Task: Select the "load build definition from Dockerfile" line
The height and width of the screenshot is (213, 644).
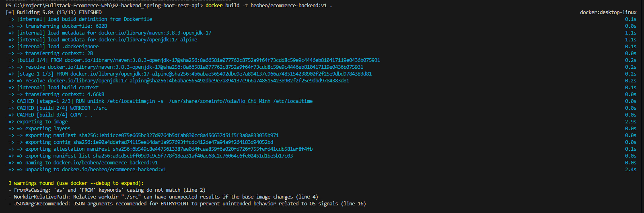Action: (84, 19)
